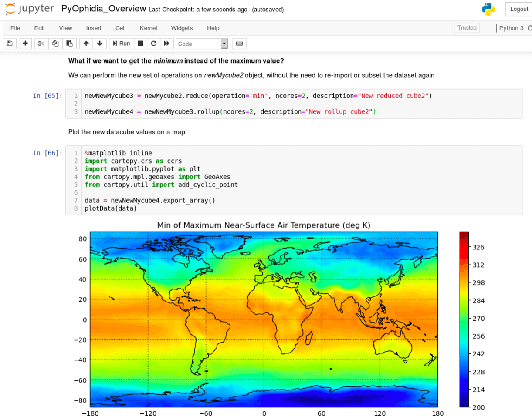This screenshot has height=420, width=532.
Task: Insert cell below with plus icon
Action: (x=25, y=44)
